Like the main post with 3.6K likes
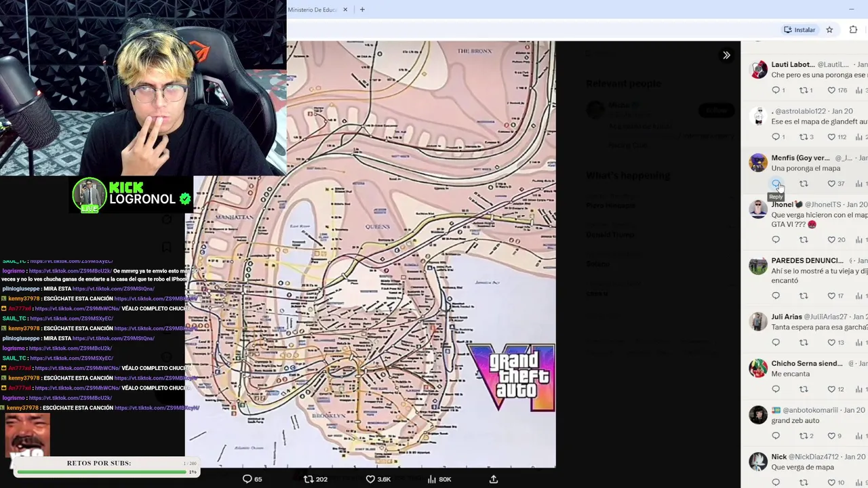The height and width of the screenshot is (488, 868). click(378, 479)
